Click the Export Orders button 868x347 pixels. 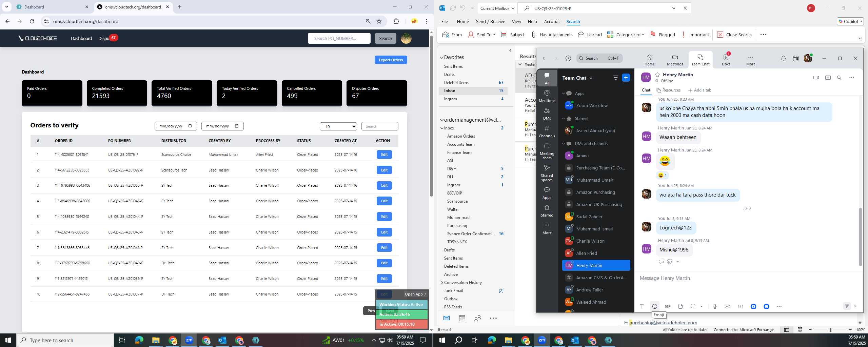pos(391,60)
